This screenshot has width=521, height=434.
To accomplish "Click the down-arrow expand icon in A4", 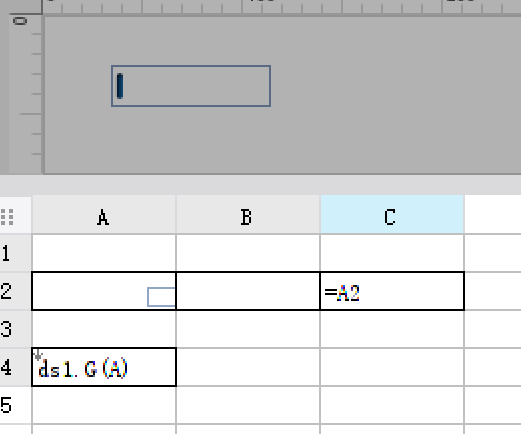I will click(x=38, y=355).
